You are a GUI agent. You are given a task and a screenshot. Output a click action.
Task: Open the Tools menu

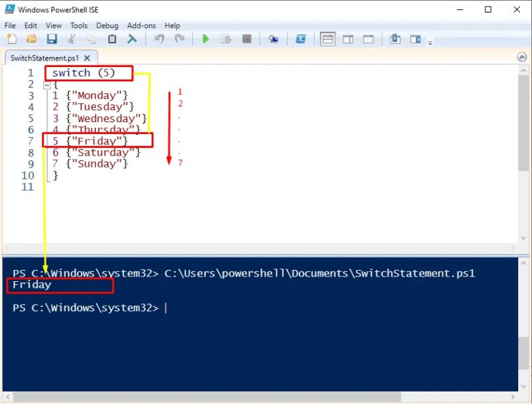tap(79, 26)
